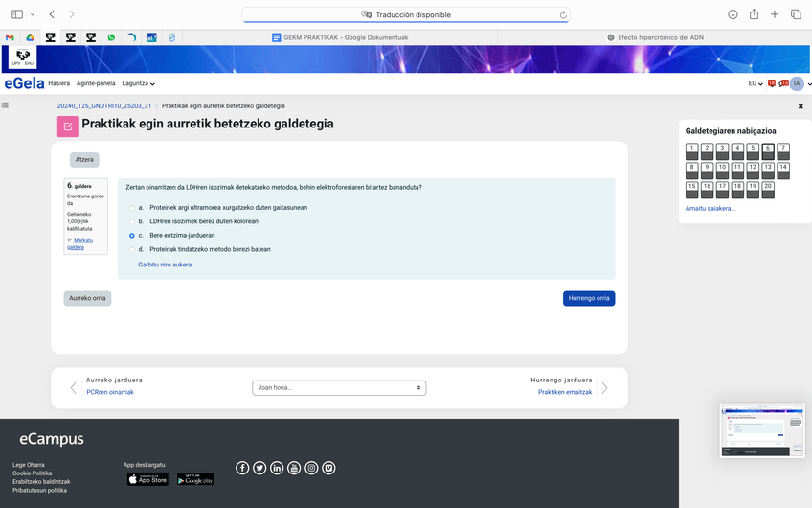The width and height of the screenshot is (812, 508).
Task: Go back with the browser back arrow
Action: 52,14
